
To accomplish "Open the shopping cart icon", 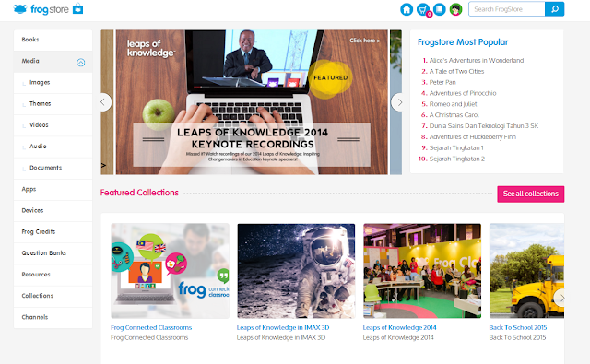I will point(423,9).
